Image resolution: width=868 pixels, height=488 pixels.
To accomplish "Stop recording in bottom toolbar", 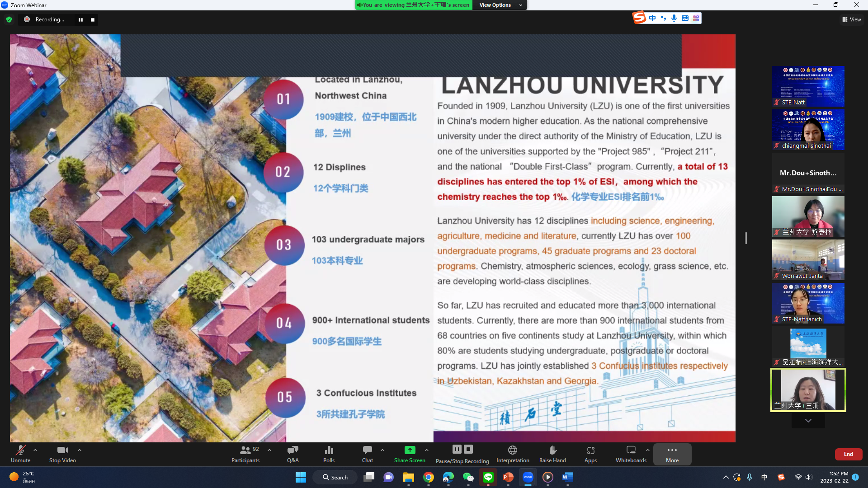I will (468, 449).
